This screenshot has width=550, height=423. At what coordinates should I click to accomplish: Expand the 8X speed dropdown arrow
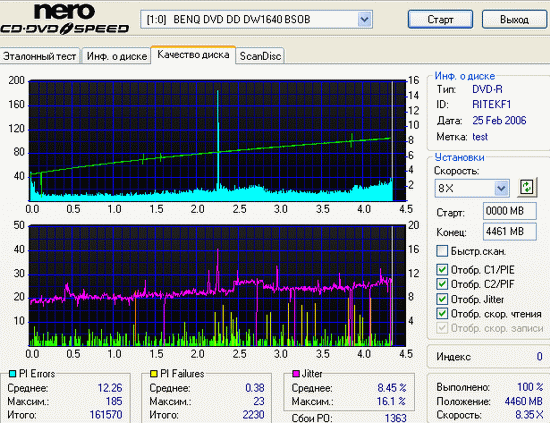coord(502,188)
